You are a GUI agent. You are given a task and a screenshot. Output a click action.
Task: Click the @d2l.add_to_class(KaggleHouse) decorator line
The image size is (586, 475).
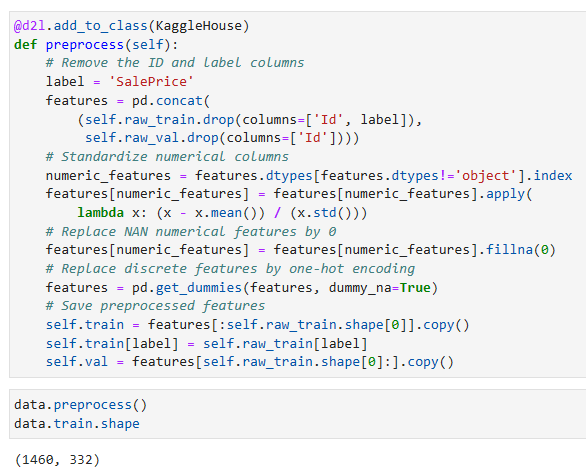point(132,26)
